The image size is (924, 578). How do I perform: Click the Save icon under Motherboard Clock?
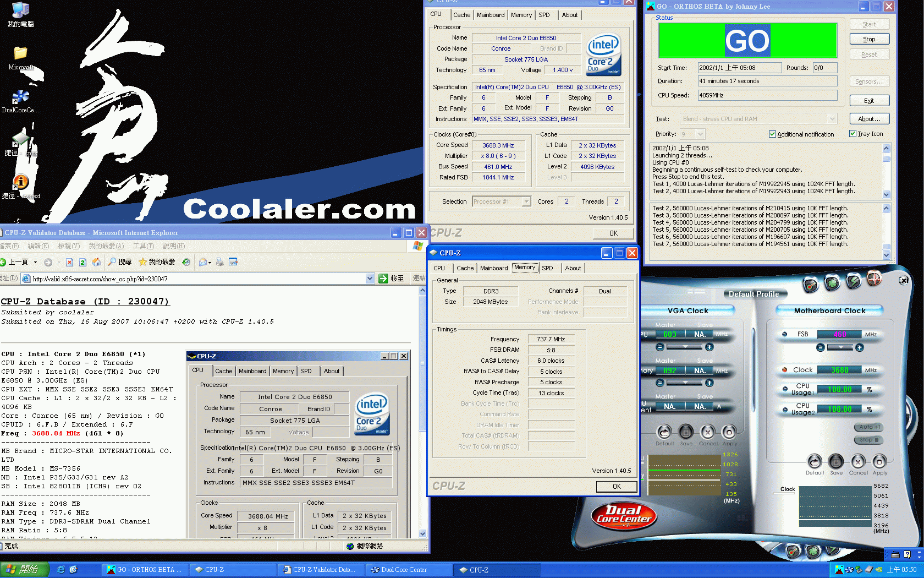click(x=836, y=461)
